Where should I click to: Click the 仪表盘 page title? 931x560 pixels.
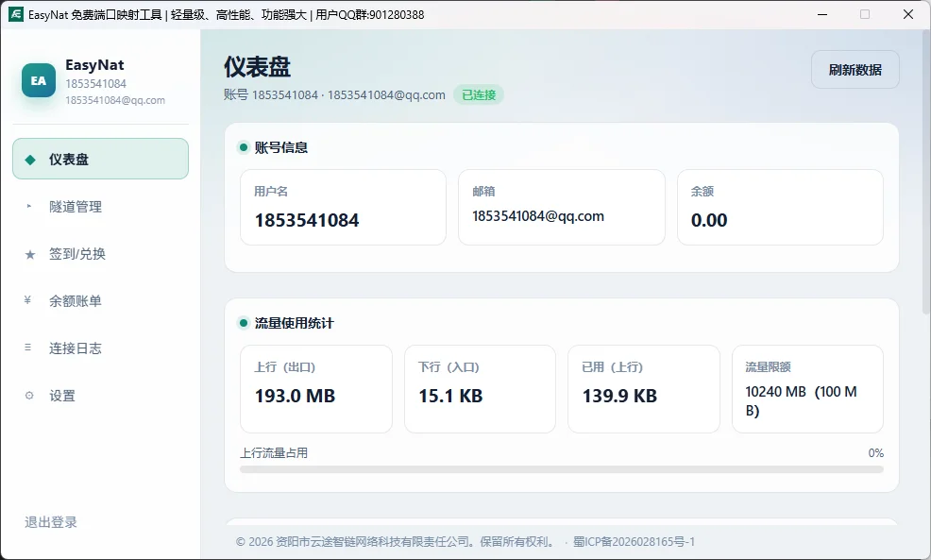tap(257, 66)
